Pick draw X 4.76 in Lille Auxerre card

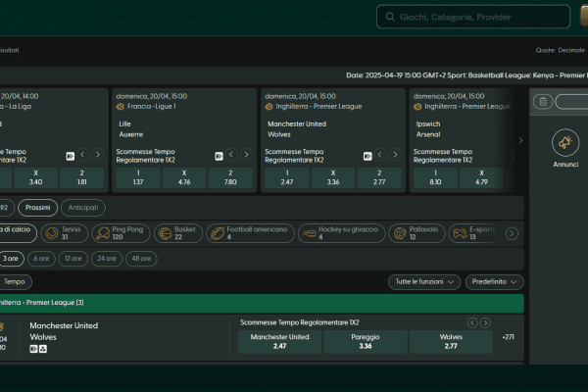184,177
